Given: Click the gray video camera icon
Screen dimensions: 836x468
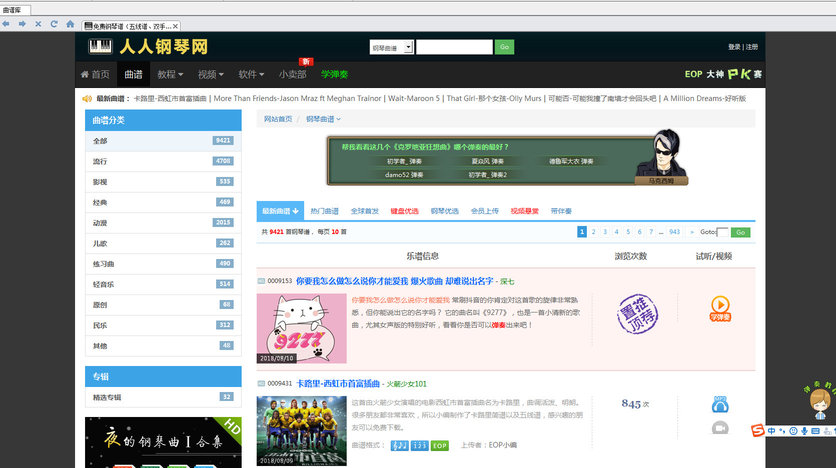Looking at the screenshot, I should point(720,428).
